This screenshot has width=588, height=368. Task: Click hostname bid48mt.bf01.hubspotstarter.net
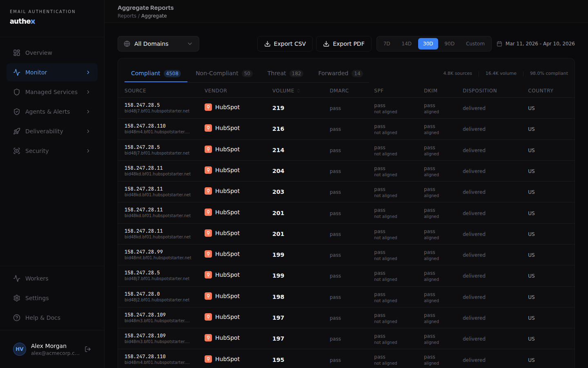pos(158,258)
